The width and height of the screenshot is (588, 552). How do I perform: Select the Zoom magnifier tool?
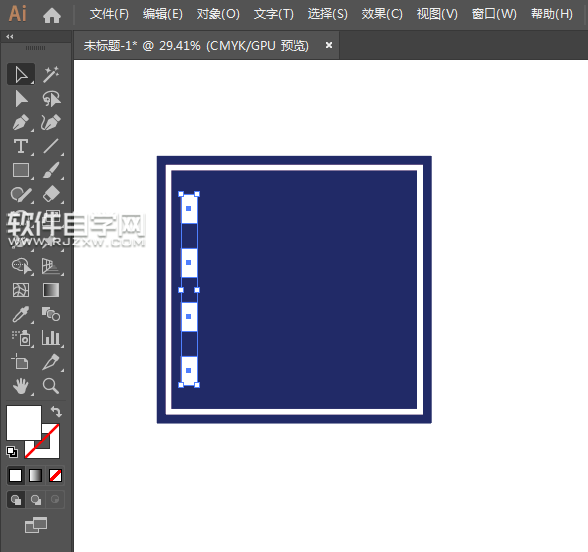click(x=51, y=386)
